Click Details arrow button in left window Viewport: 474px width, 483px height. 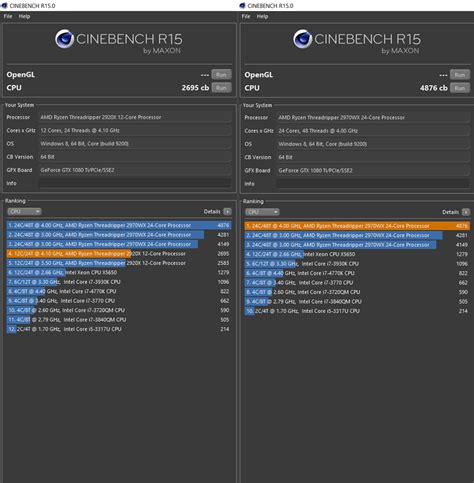(x=227, y=212)
